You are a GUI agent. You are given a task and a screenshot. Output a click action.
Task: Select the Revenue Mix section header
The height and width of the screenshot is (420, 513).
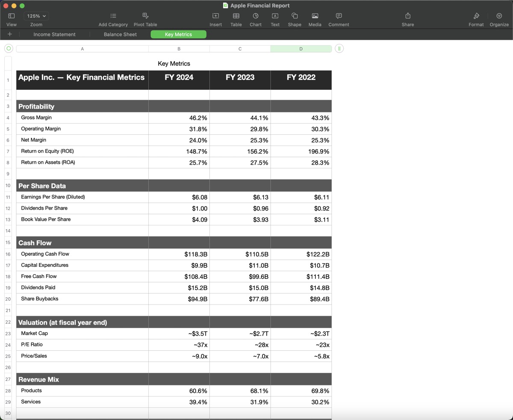(83, 379)
